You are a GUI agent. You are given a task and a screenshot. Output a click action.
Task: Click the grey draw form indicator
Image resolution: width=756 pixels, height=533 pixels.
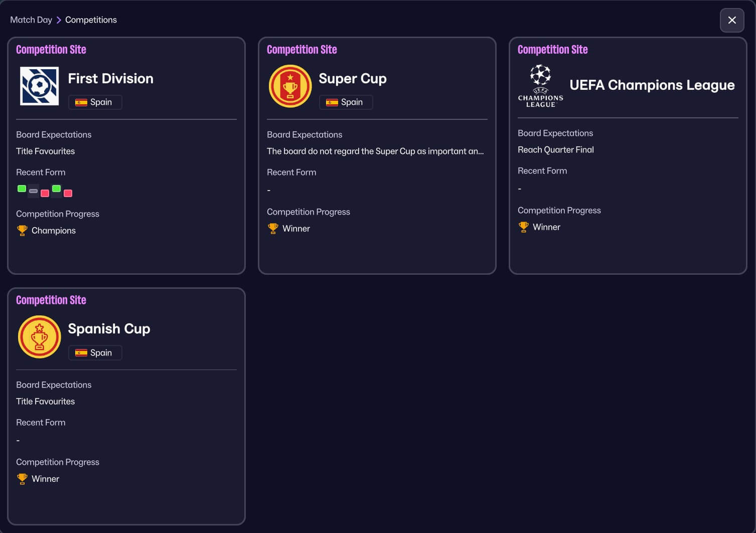(x=33, y=191)
